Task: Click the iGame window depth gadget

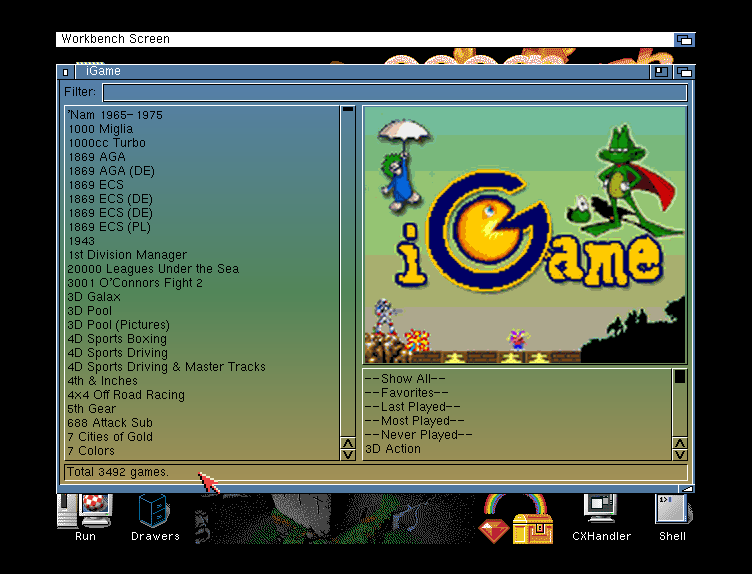Action: pos(684,72)
